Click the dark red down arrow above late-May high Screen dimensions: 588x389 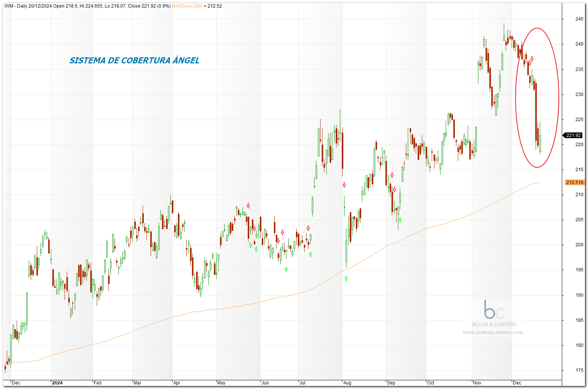point(248,206)
